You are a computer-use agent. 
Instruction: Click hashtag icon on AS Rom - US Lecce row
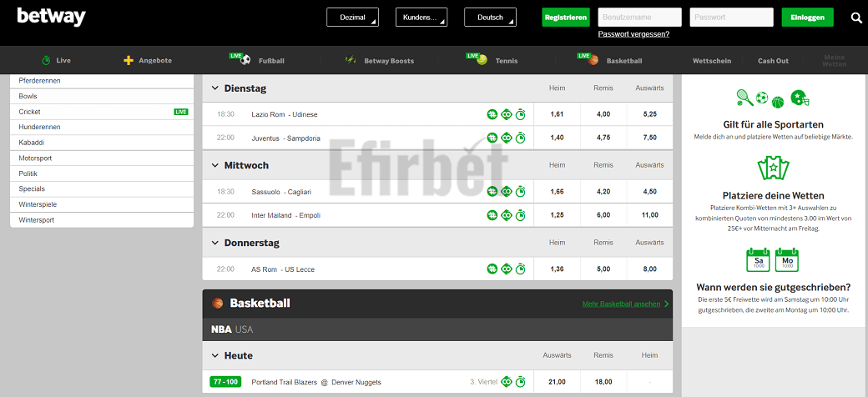[x=492, y=269]
